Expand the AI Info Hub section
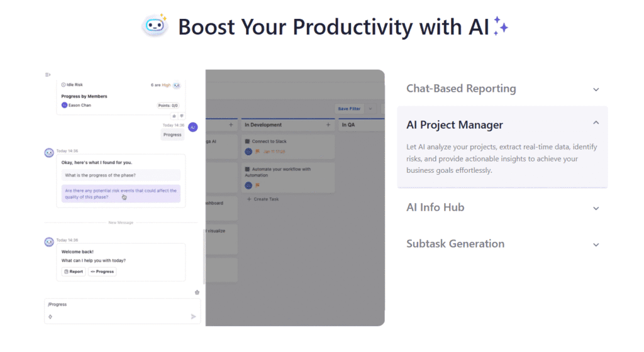The width and height of the screenshot is (644, 352). point(502,207)
